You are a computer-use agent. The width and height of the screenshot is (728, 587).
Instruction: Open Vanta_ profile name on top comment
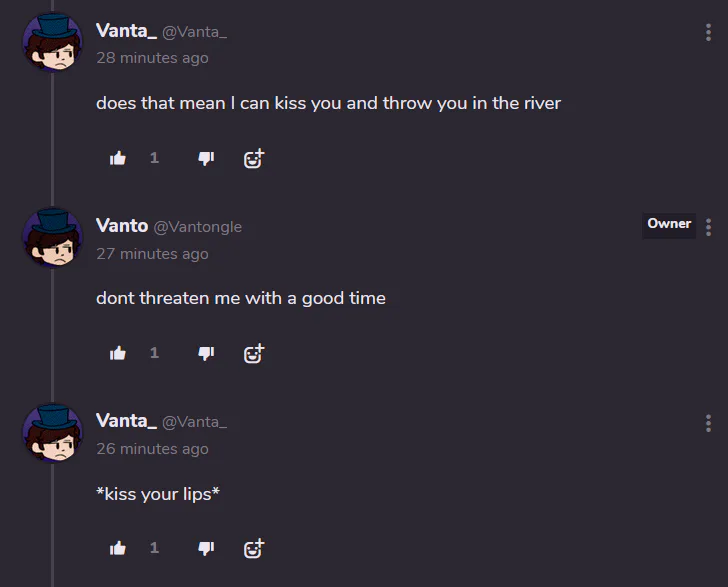click(x=126, y=31)
